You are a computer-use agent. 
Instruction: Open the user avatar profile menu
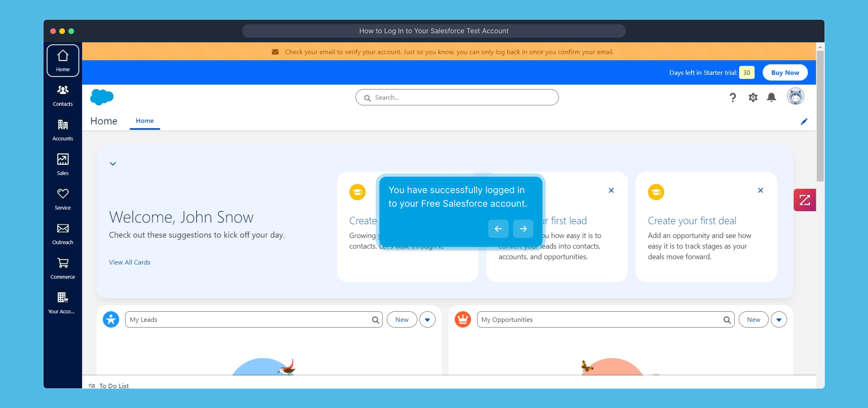(795, 97)
